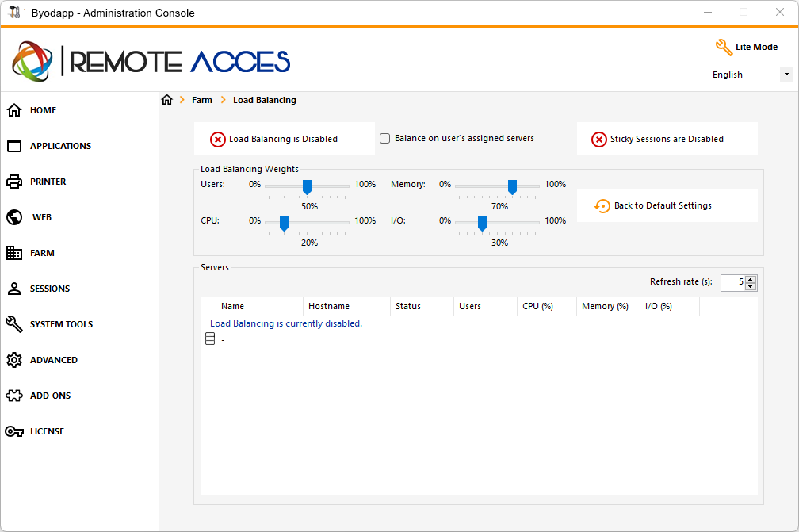Click the Remote Access logo
The image size is (799, 532).
click(151, 62)
